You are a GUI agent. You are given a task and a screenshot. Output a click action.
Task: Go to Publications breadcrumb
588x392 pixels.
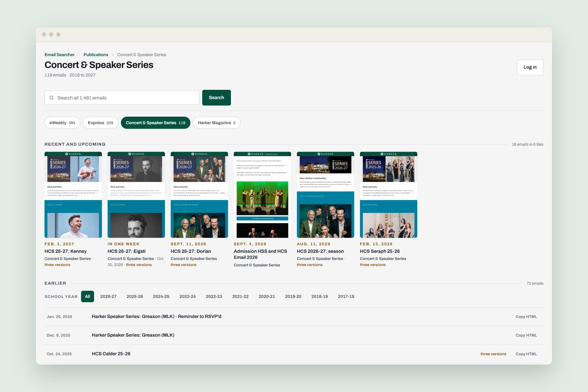pyautogui.click(x=96, y=55)
